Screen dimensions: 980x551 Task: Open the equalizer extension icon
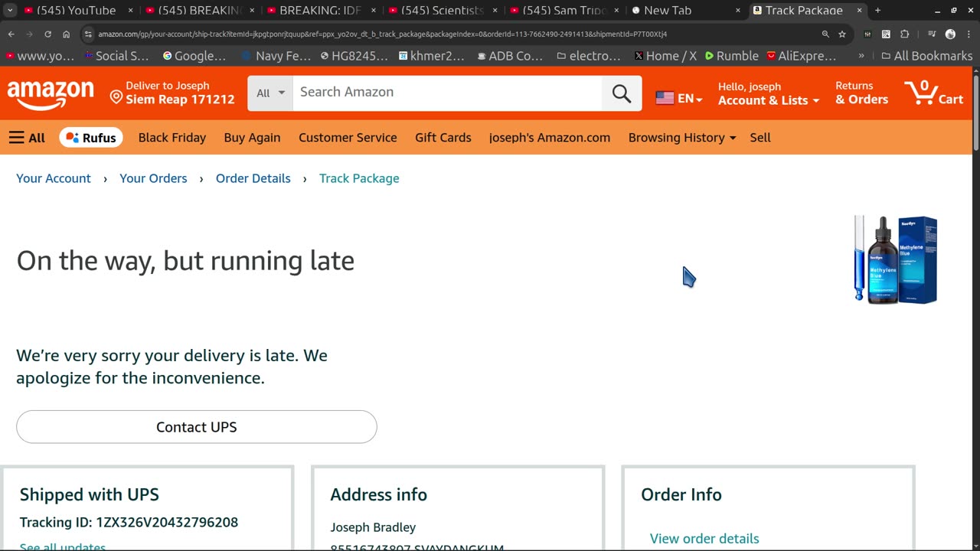tap(867, 34)
